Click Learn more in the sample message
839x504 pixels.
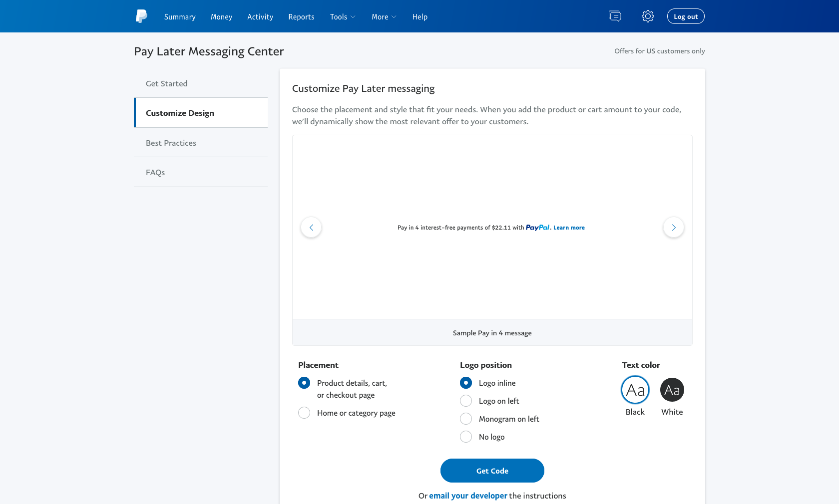tap(569, 228)
